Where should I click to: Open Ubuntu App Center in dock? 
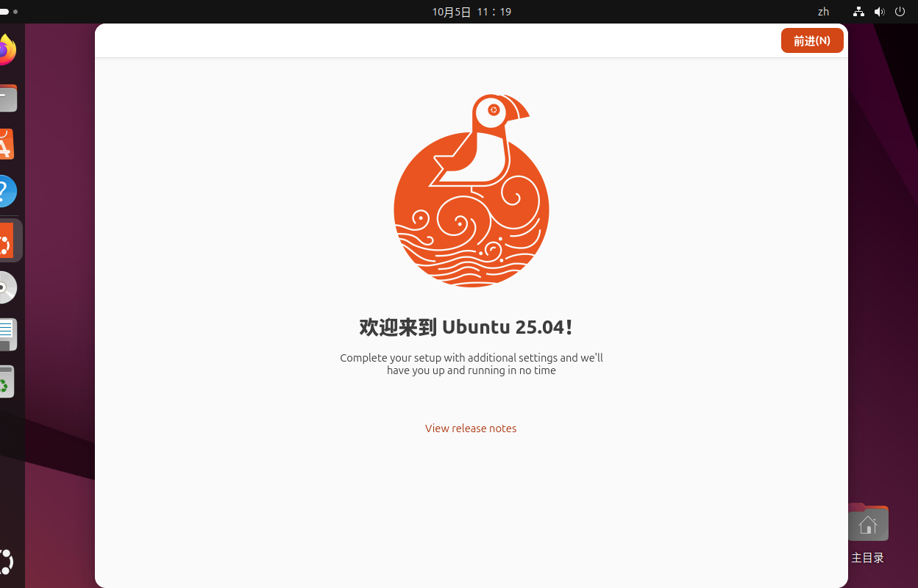pos(7,145)
